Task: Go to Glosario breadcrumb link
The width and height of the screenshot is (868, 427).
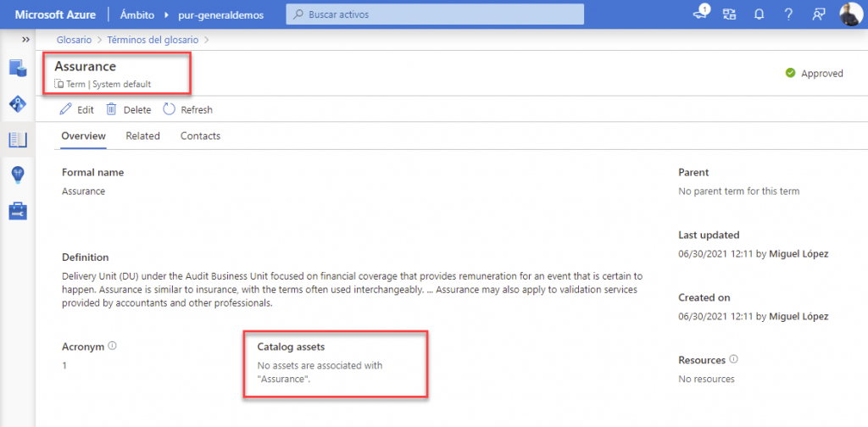Action: pos(75,39)
